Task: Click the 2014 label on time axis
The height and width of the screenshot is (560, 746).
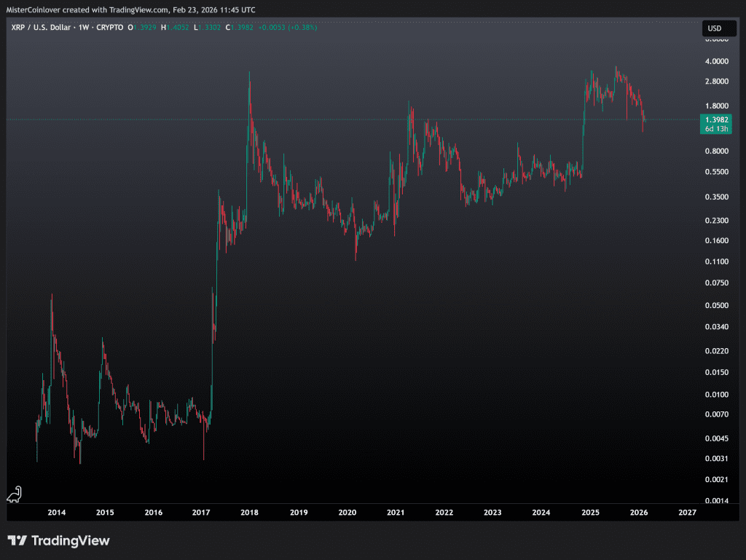Action: (x=56, y=513)
